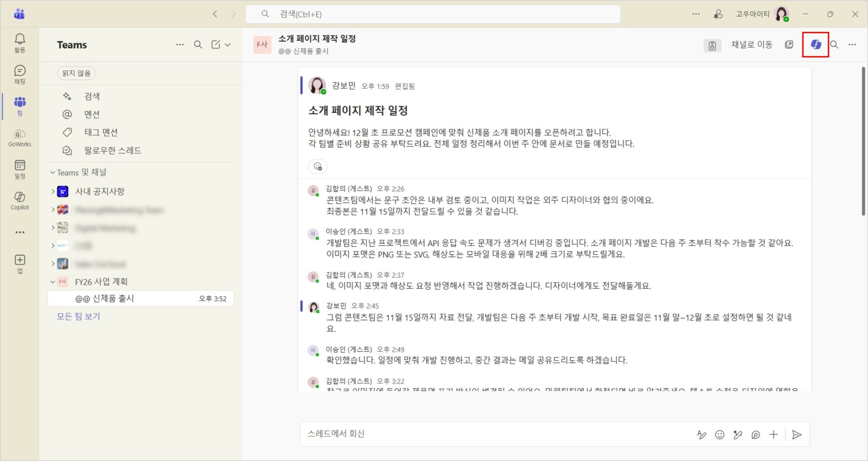Click the send reply arrow icon
This screenshot has width=868, height=461.
click(797, 435)
